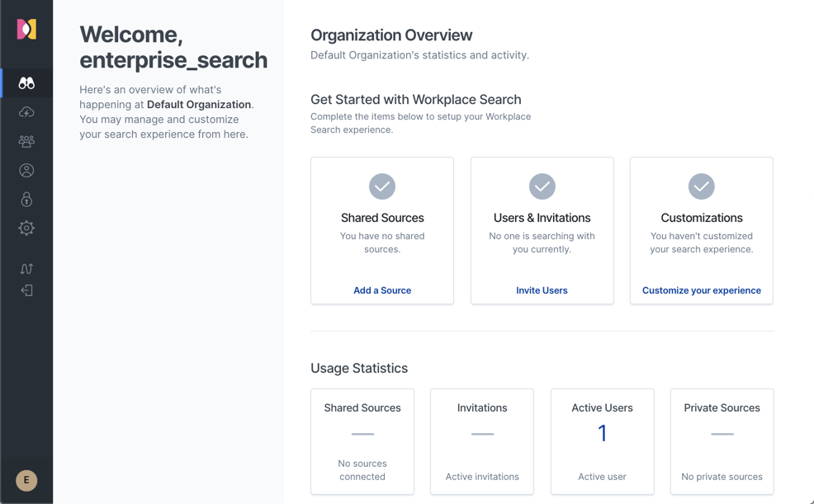Click Customize your experience link

tap(702, 290)
